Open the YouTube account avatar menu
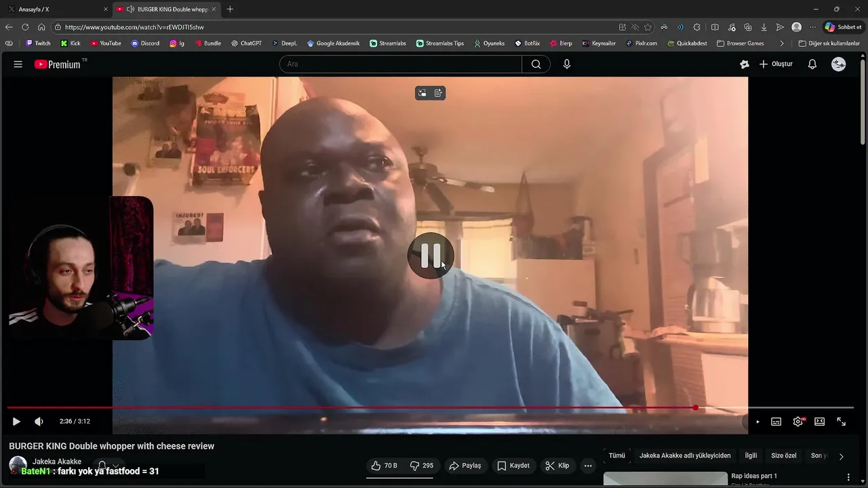The height and width of the screenshot is (488, 868). coord(839,64)
